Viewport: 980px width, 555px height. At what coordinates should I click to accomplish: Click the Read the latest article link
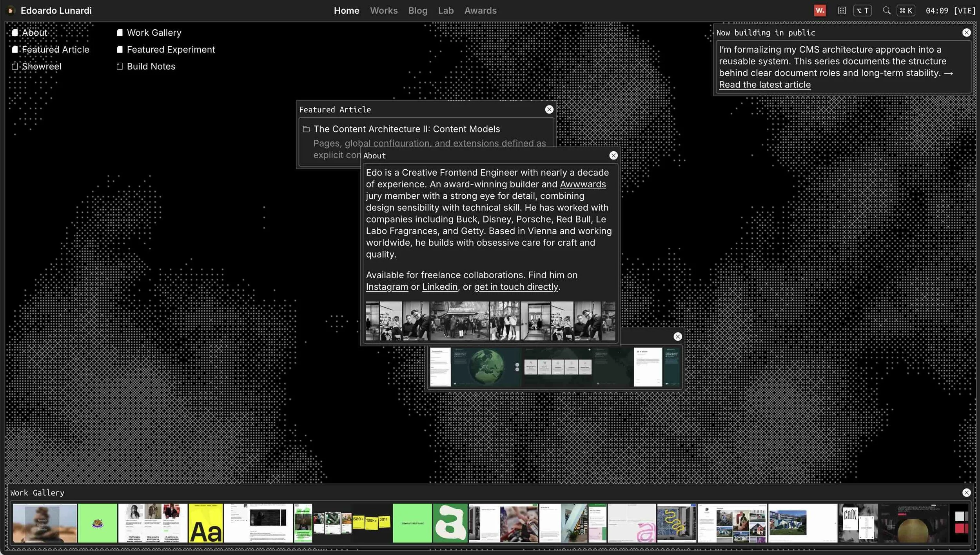[x=764, y=85]
